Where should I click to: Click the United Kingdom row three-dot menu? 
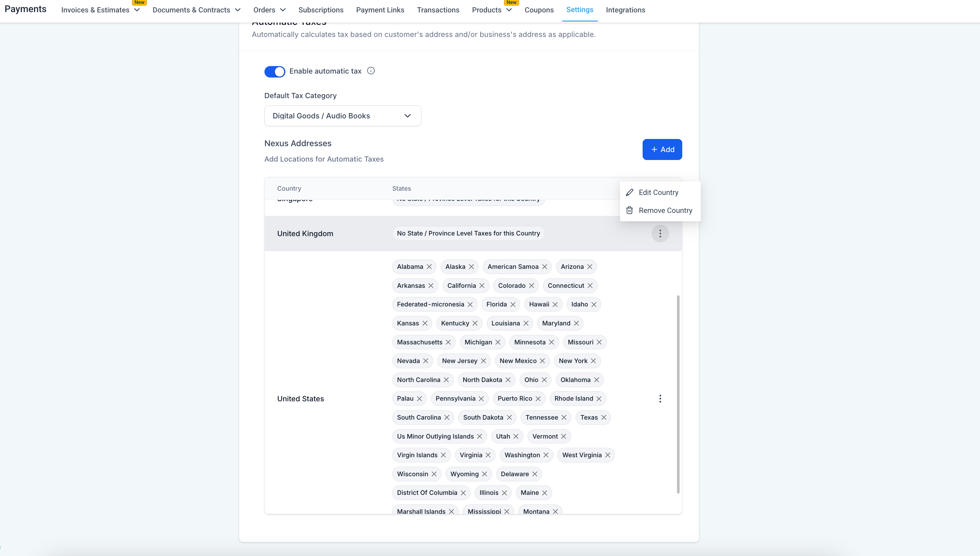660,233
